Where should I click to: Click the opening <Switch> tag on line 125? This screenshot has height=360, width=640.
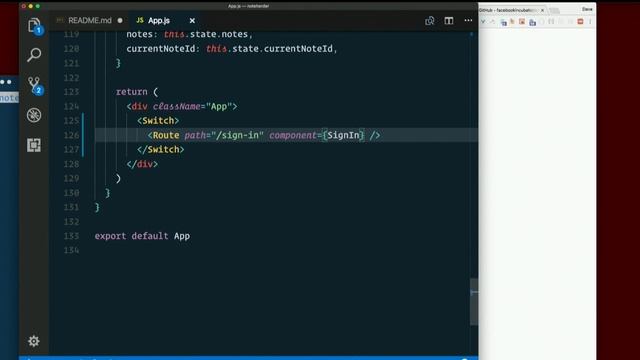(158, 121)
